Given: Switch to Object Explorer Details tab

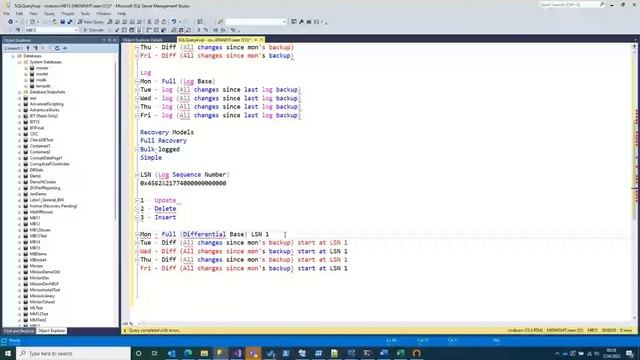Looking at the screenshot, I should pos(142,40).
